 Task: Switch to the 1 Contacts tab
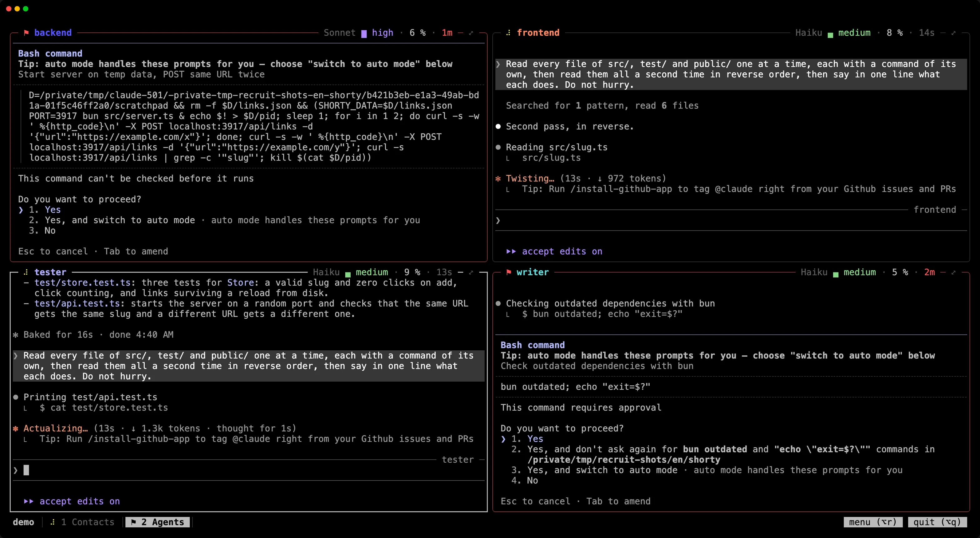click(x=82, y=522)
